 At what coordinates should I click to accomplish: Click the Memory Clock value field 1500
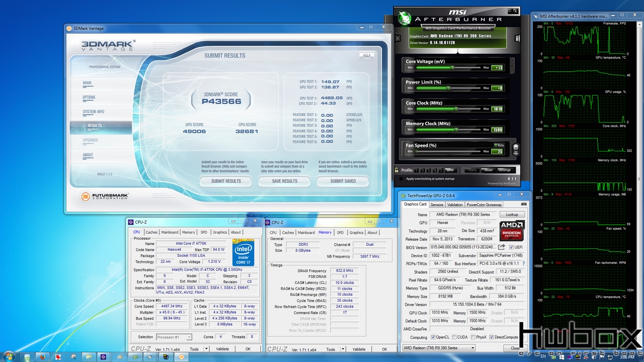tap(498, 129)
